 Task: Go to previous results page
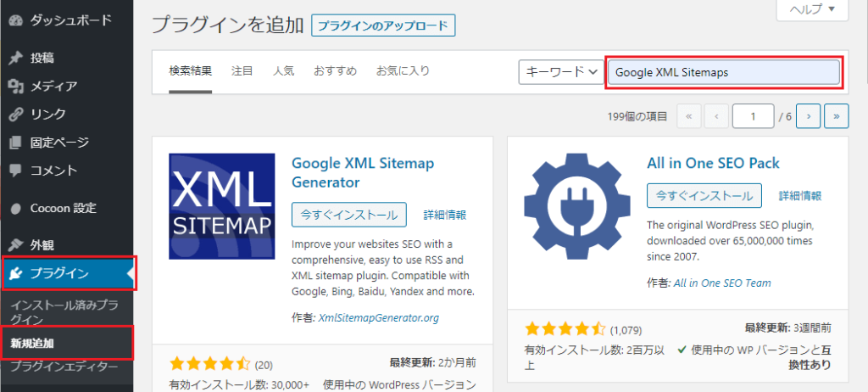716,116
